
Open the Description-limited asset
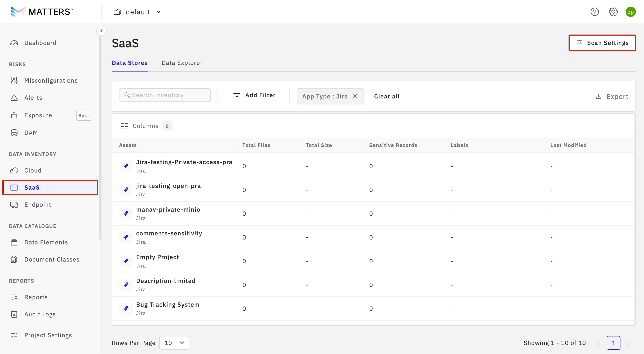click(166, 281)
